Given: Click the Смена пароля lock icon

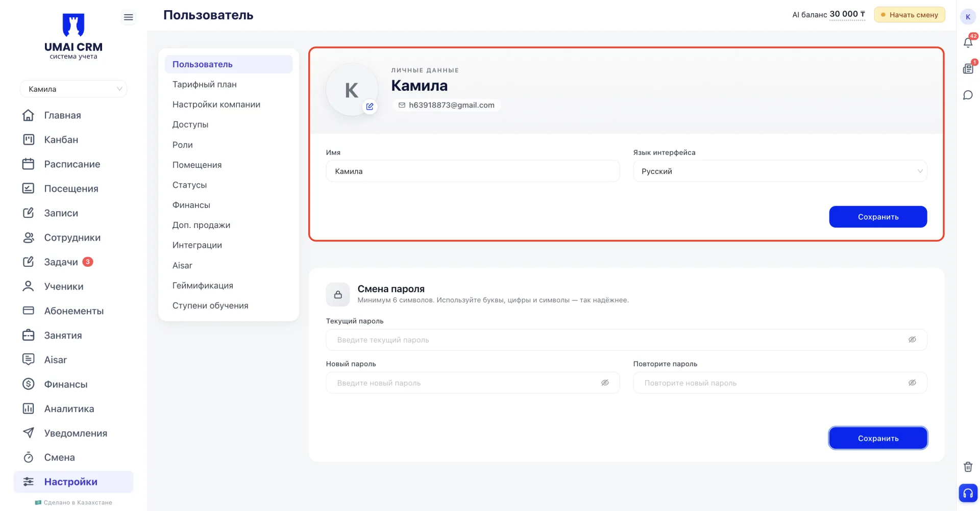Looking at the screenshot, I should (x=338, y=295).
